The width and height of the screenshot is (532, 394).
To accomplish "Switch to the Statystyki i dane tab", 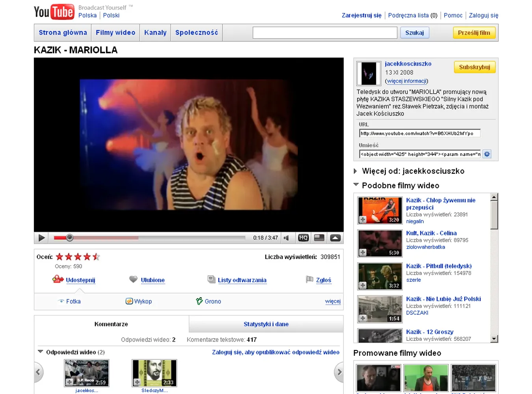I will (x=266, y=324).
